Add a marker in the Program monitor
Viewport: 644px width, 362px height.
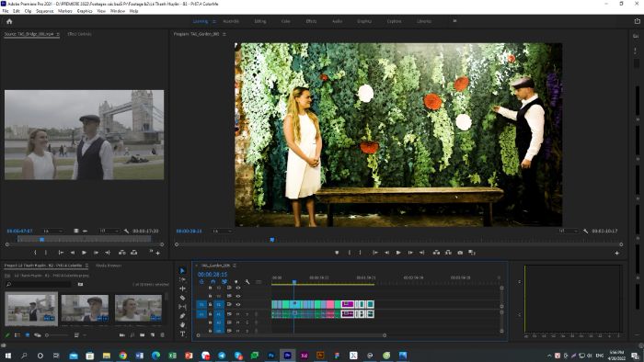point(337,253)
